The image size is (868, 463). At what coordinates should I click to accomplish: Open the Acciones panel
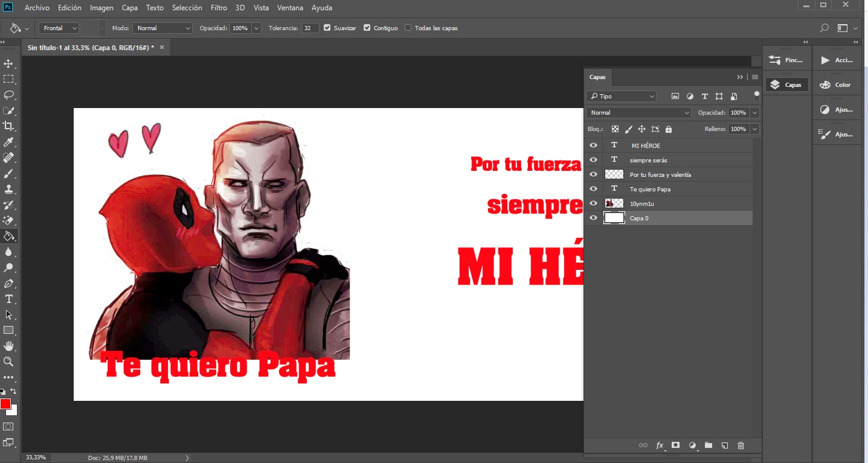pos(836,59)
